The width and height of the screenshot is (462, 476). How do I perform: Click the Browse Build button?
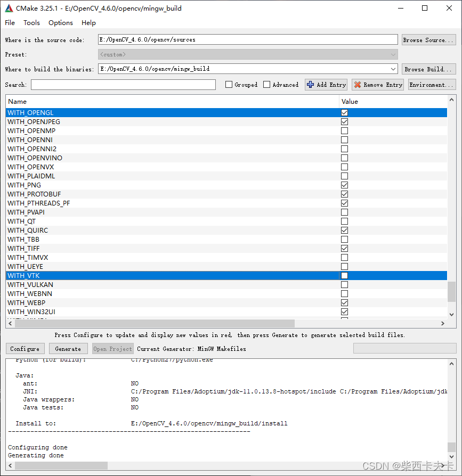pyautogui.click(x=428, y=69)
